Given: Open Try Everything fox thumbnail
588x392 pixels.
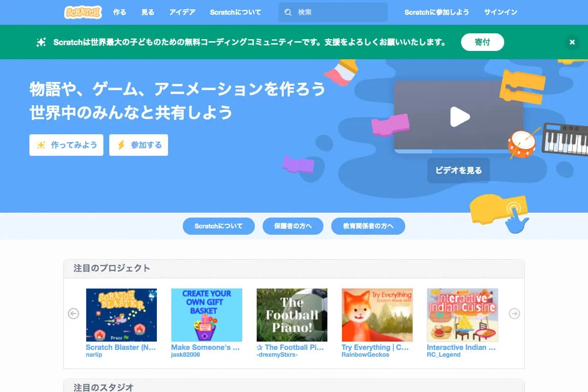Looking at the screenshot, I should click(x=377, y=315).
